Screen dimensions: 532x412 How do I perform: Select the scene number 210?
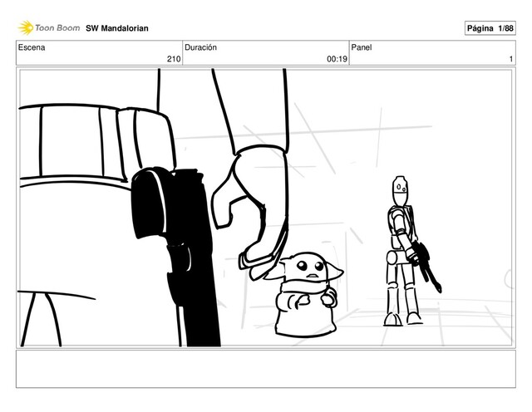click(x=174, y=59)
